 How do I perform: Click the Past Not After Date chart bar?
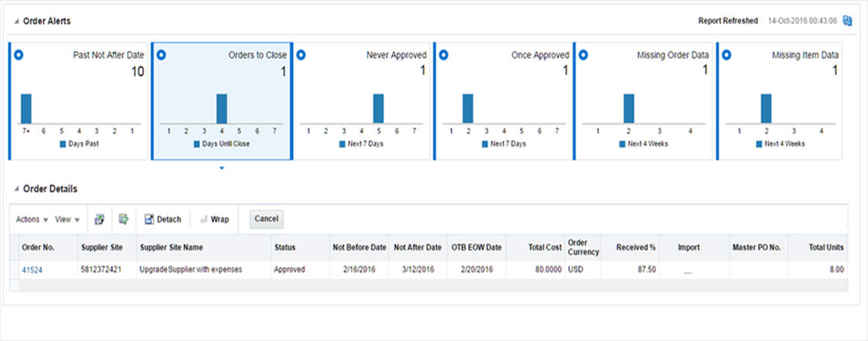tap(26, 109)
